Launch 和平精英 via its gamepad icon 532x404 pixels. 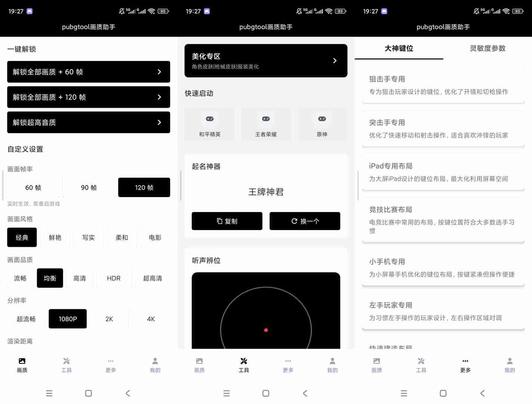click(x=210, y=119)
